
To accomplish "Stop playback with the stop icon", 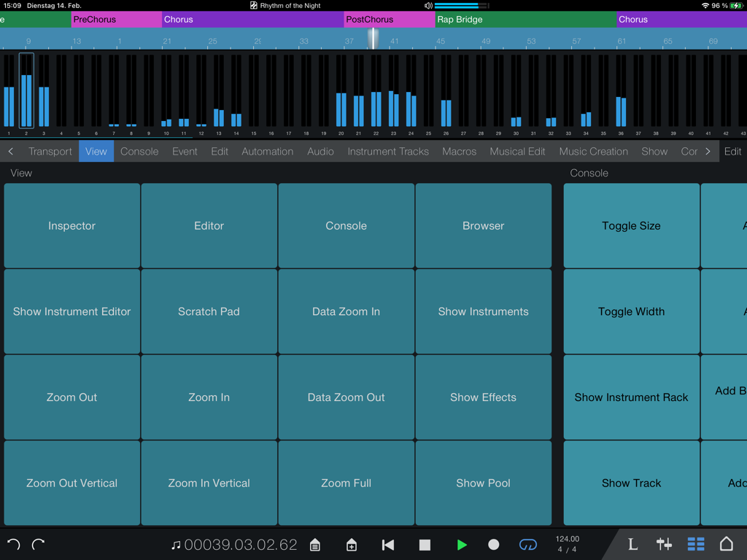I will click(x=425, y=544).
